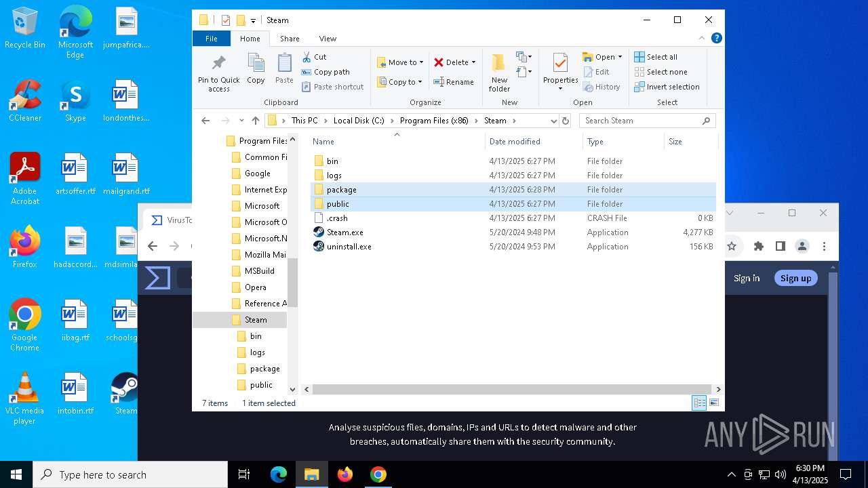868x488 pixels.
Task: Switch to the View ribbon tab
Action: coord(328,39)
